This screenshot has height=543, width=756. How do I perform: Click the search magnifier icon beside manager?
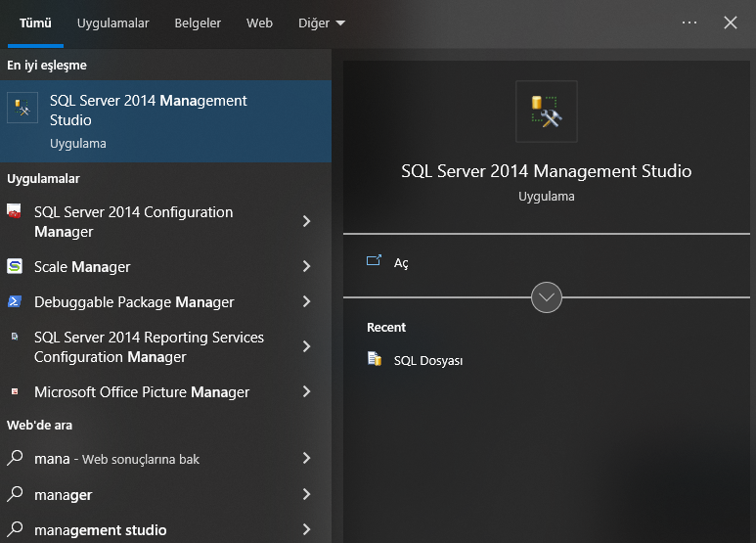(15, 493)
